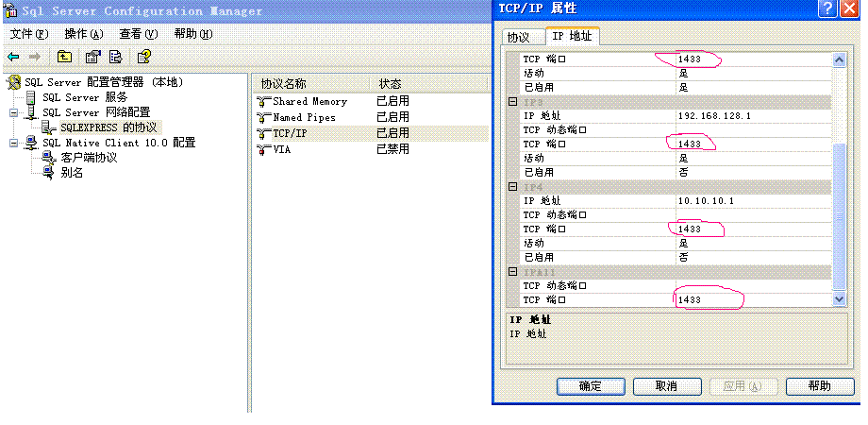Image resolution: width=868 pixels, height=425 pixels.
Task: Click IP address value 10.10.10.1
Action: pos(706,200)
